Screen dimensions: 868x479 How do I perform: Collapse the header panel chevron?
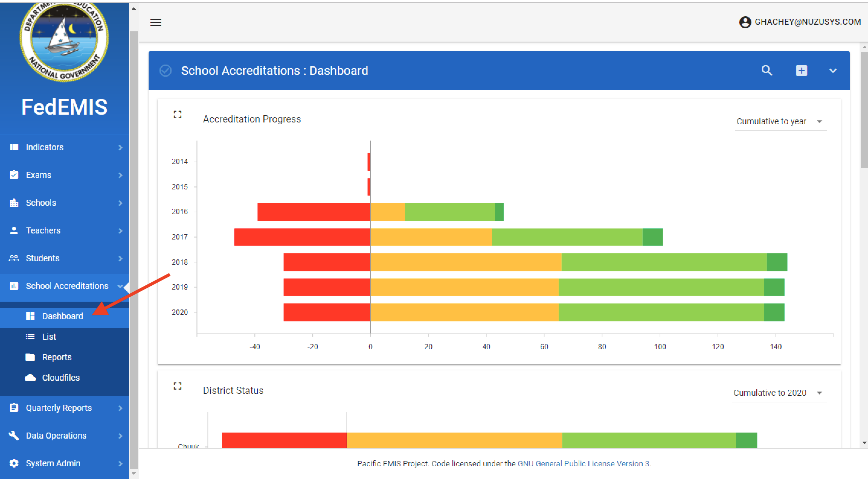pos(833,71)
